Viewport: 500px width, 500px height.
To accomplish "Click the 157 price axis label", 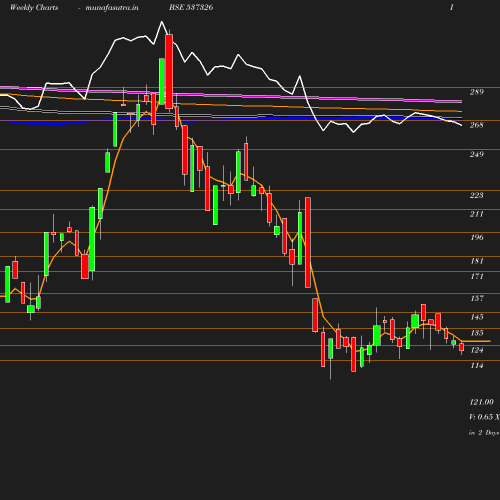I will click(x=477, y=298).
